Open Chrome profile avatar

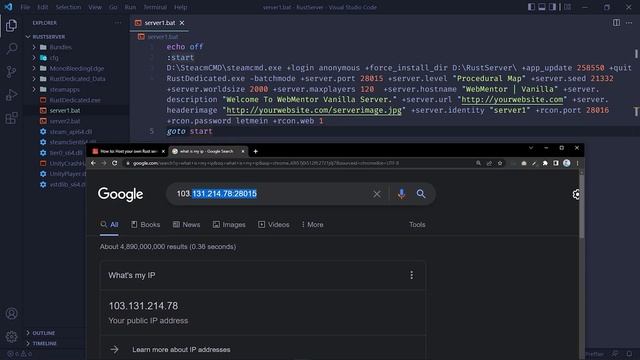(x=567, y=163)
